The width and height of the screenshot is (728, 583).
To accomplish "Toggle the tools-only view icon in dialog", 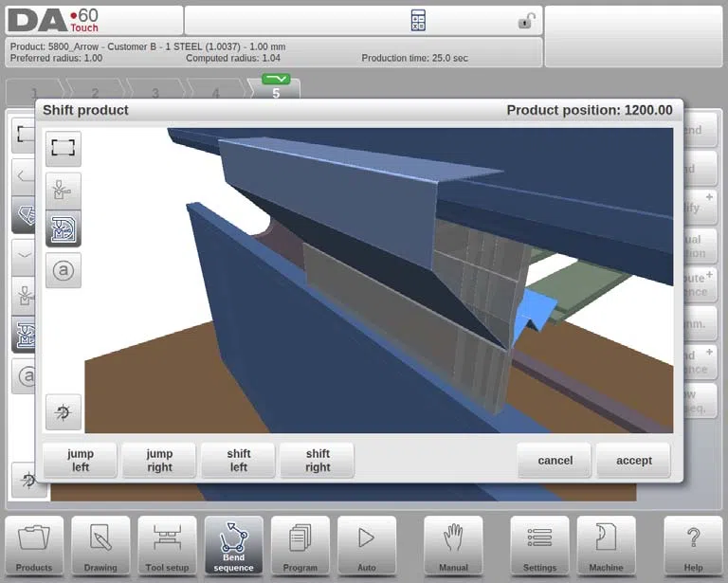I will point(64,190).
